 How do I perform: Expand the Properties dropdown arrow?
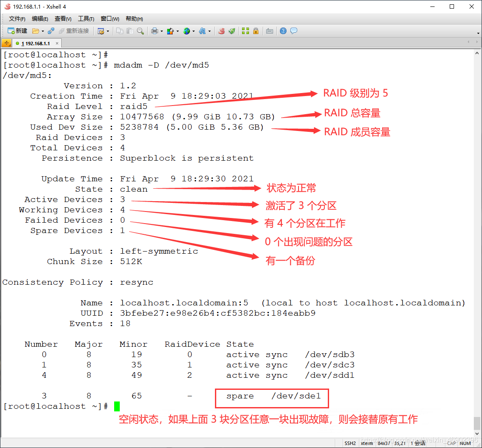pos(108,31)
